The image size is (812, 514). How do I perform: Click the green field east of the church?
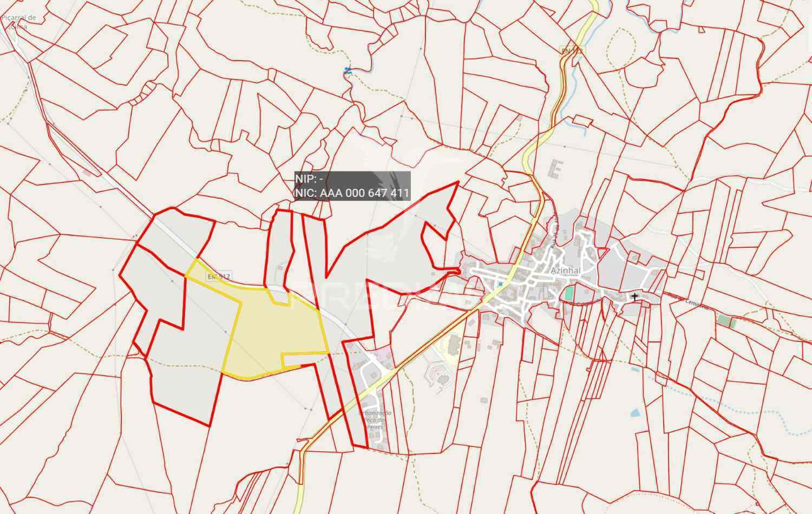pyautogui.click(x=726, y=321)
